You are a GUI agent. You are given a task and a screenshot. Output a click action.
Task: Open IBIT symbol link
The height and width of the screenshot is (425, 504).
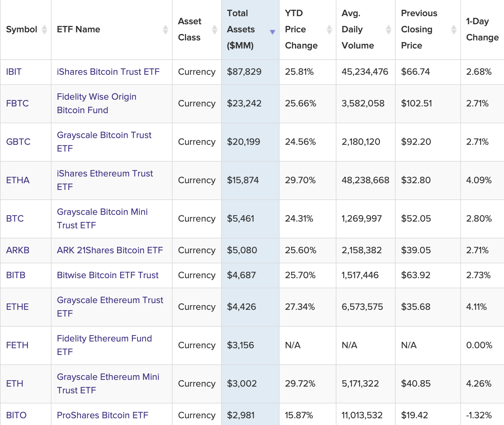14,72
